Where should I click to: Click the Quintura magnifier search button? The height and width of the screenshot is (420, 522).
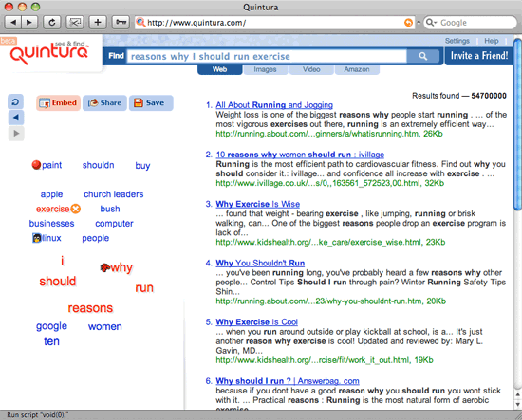click(x=423, y=56)
